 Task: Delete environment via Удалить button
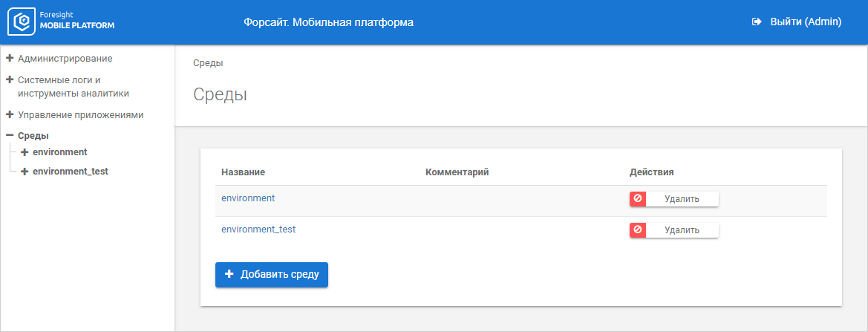pos(682,199)
